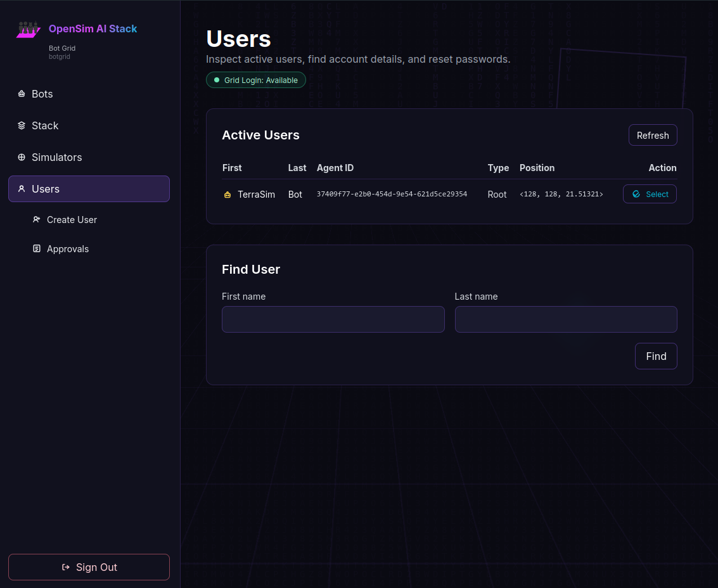Click the Active Users heading
Viewport: 718px width, 588px height.
(260, 135)
